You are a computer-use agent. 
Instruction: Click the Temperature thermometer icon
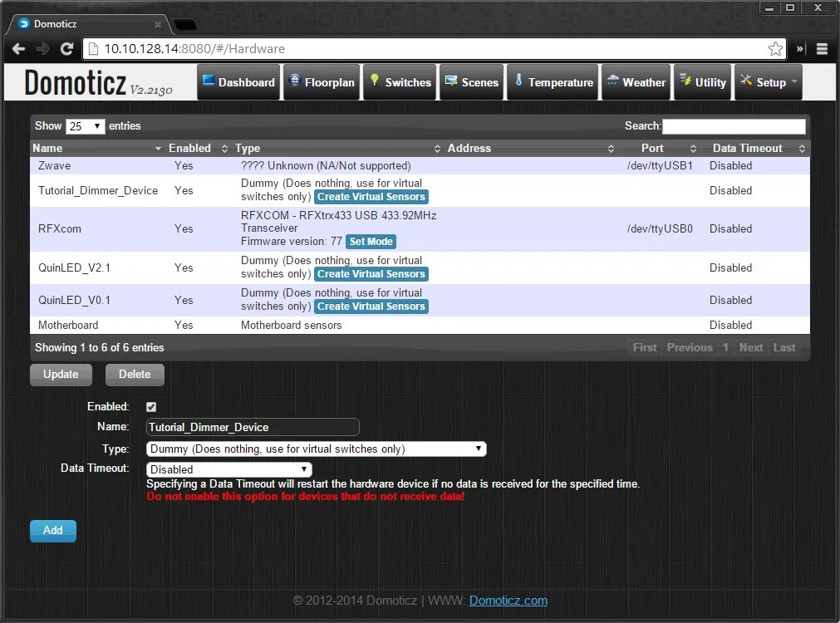tap(518, 81)
